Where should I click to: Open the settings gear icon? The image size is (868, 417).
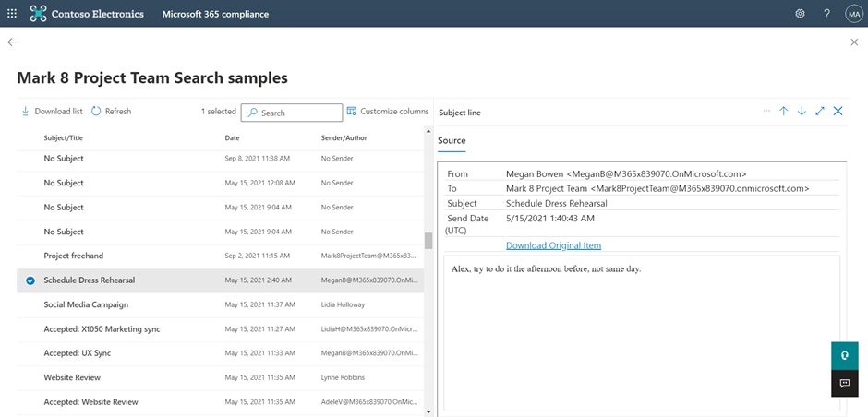(800, 14)
